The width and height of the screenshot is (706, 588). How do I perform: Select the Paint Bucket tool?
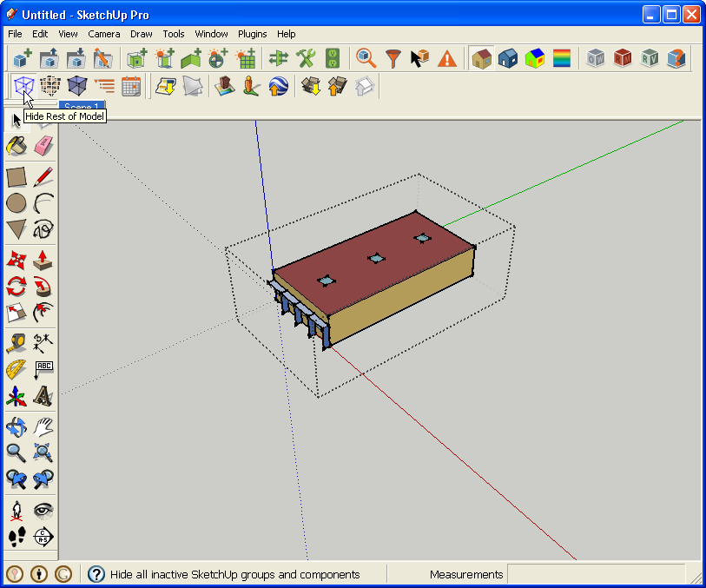[x=16, y=145]
